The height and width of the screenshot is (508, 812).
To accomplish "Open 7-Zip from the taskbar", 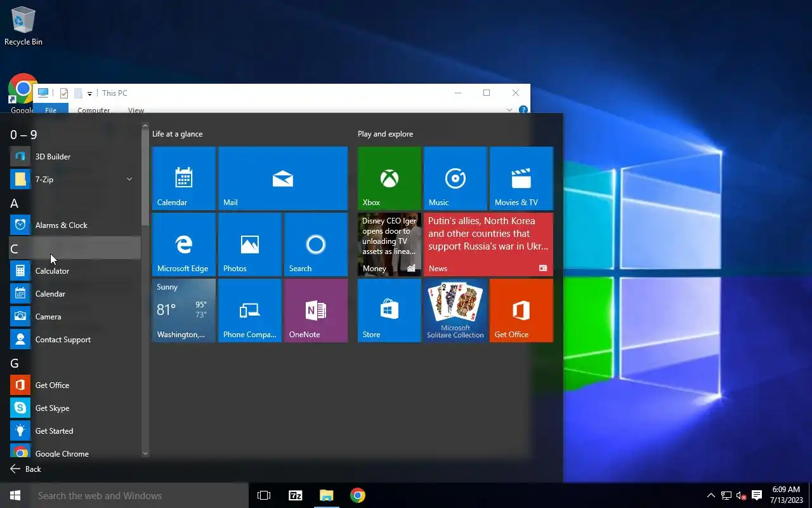I will point(295,495).
